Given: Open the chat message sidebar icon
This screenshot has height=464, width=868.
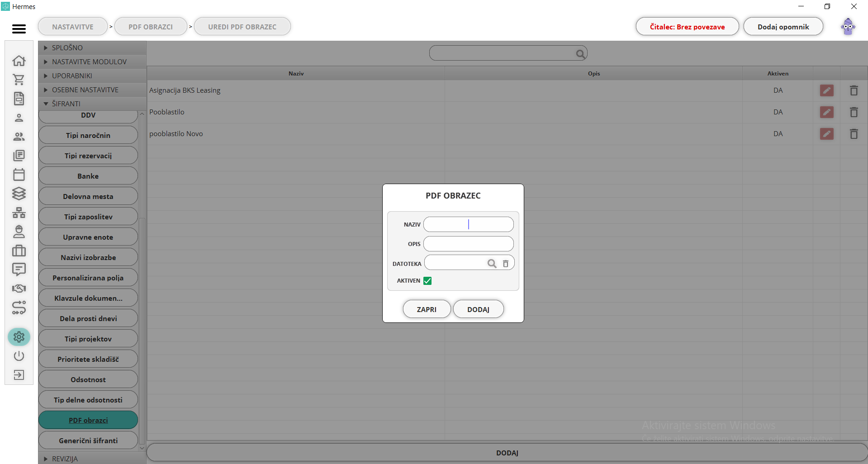Looking at the screenshot, I should tap(19, 270).
